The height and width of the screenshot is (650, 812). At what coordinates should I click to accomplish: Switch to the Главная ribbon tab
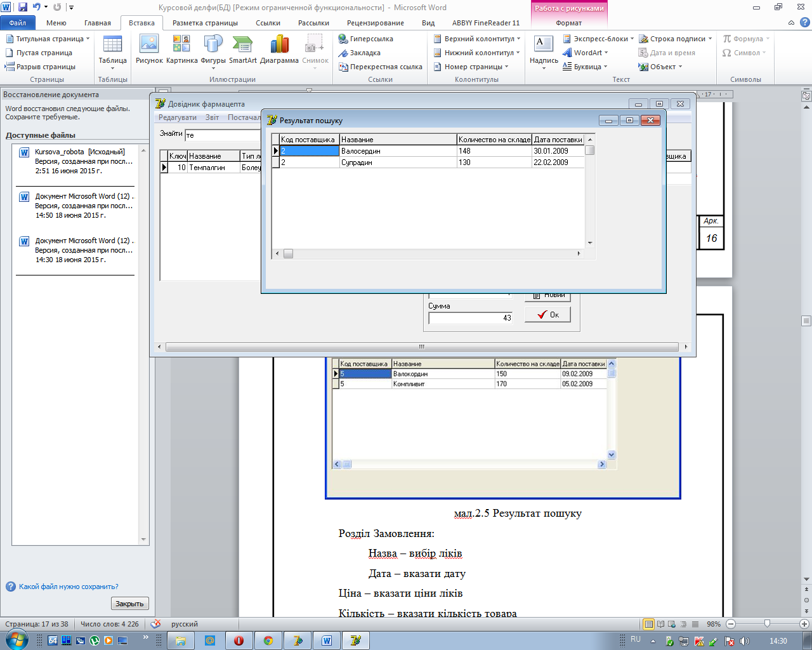(x=98, y=23)
